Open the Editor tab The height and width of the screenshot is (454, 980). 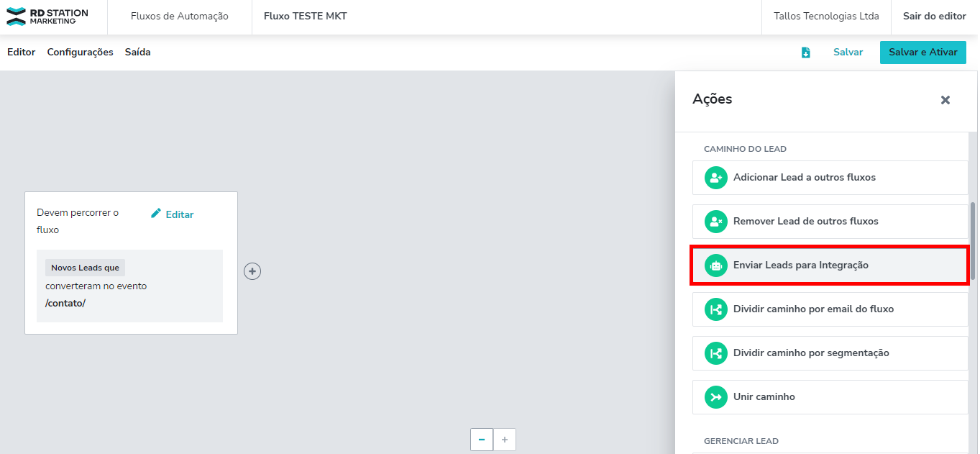coord(22,52)
